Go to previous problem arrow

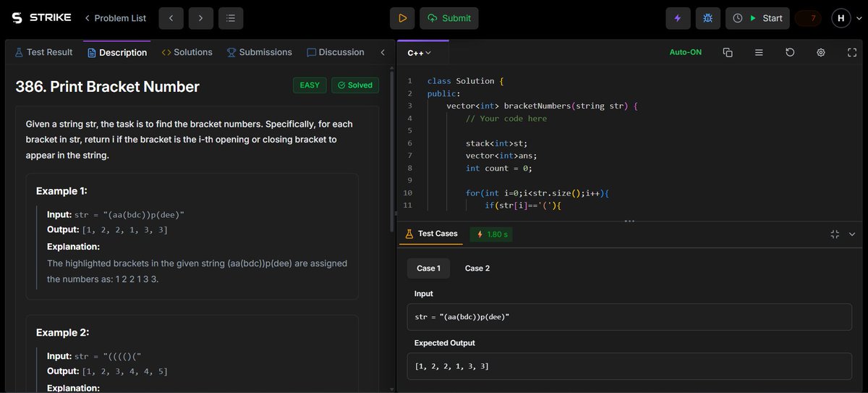[x=171, y=18]
